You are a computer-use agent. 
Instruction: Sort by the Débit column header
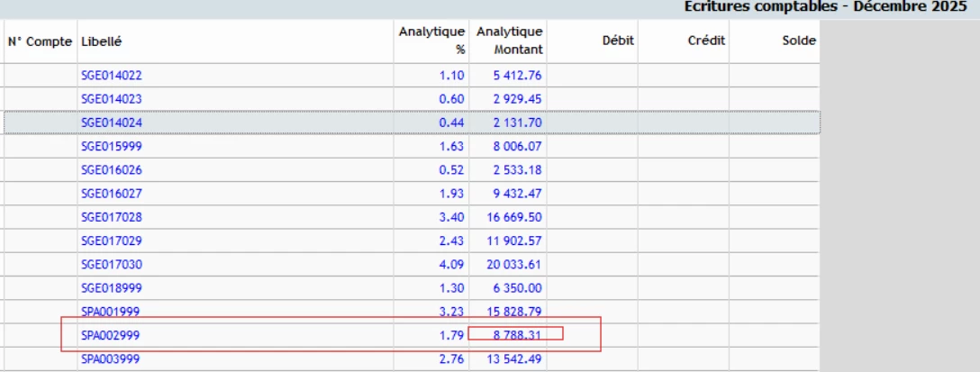618,41
